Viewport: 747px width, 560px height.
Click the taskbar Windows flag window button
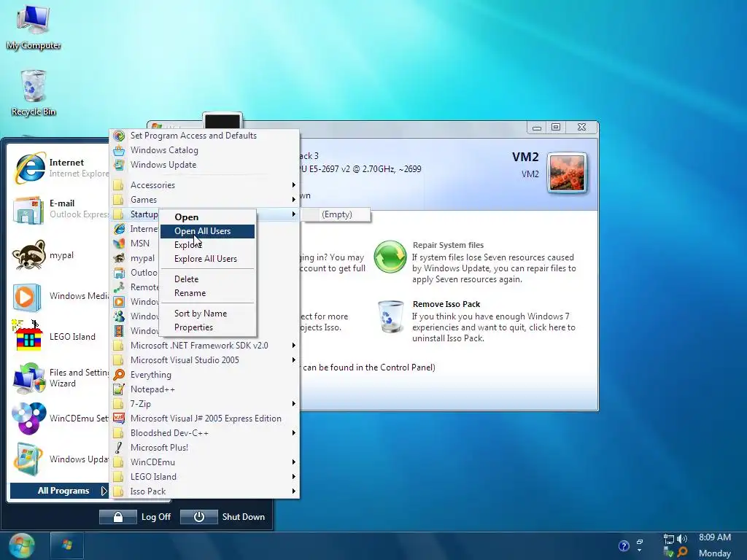coord(67,545)
